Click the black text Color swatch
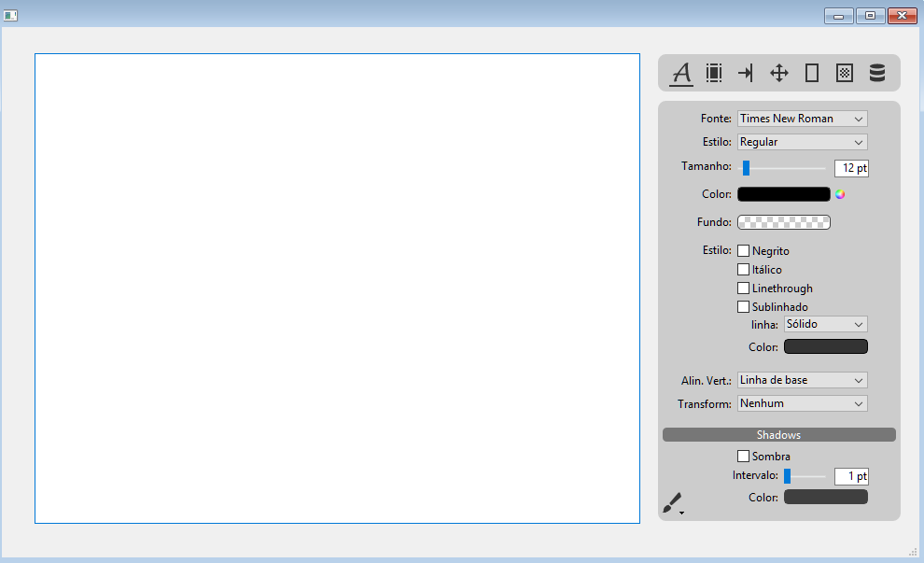This screenshot has height=563, width=924. (783, 194)
